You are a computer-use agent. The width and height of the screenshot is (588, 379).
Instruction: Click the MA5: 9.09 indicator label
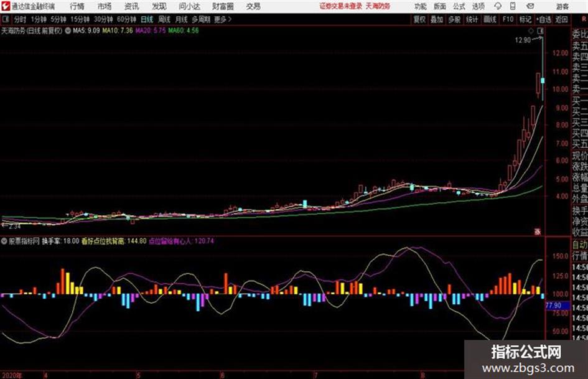(x=86, y=30)
